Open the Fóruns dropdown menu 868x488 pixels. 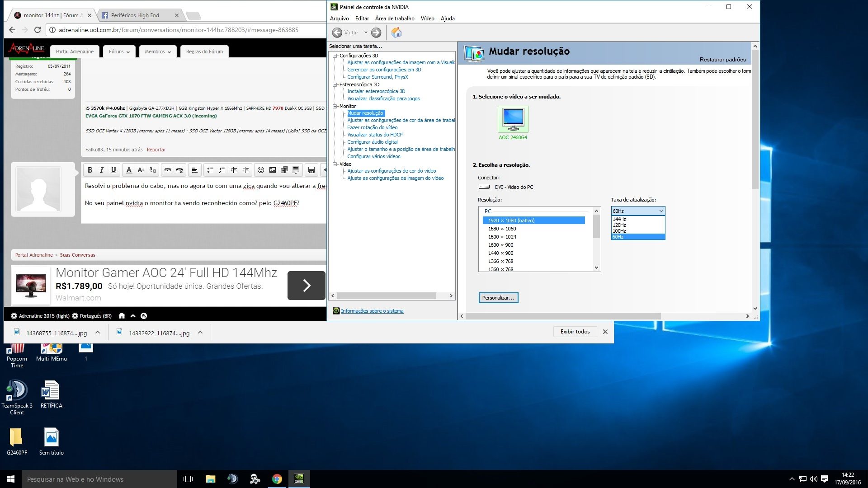(119, 52)
